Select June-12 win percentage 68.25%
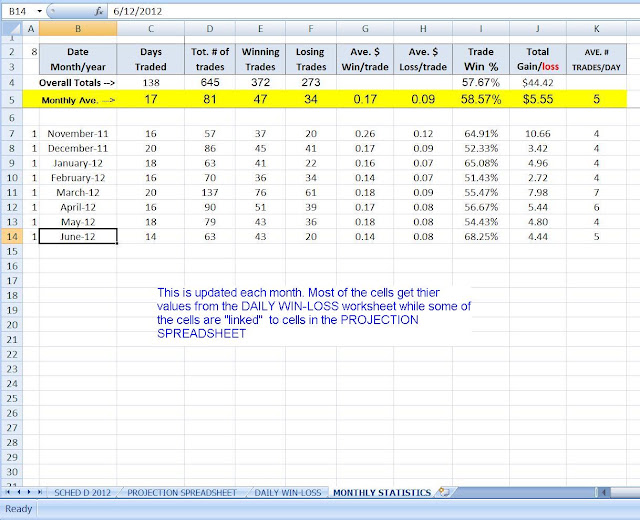The image size is (640, 520). coord(481,237)
